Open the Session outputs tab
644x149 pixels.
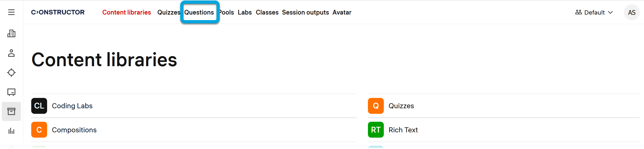[305, 12]
